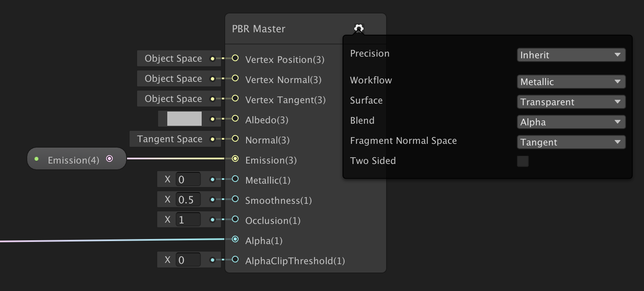The image size is (644, 291).
Task: Click the Vertex Tangent input port
Action: point(235,99)
